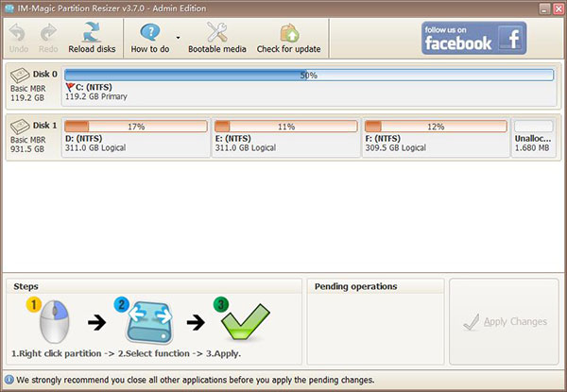
Task: Click the Reload disks label
Action: pos(92,49)
